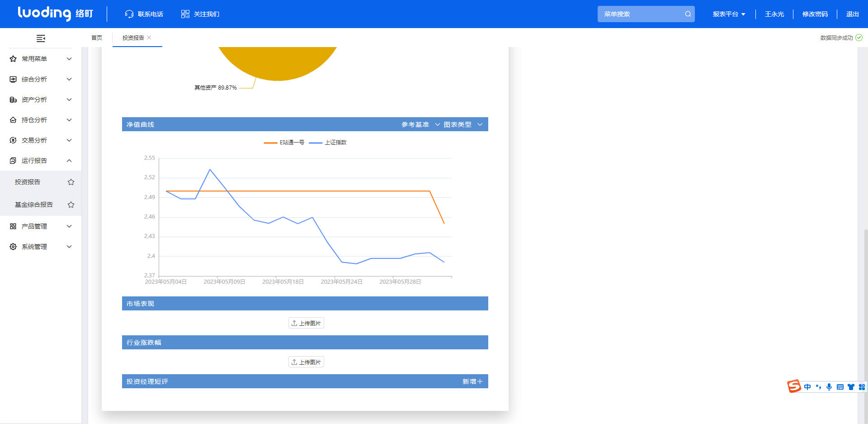The width and height of the screenshot is (868, 424).
Task: Click the luoding 络町 logo
Action: pyautogui.click(x=55, y=14)
